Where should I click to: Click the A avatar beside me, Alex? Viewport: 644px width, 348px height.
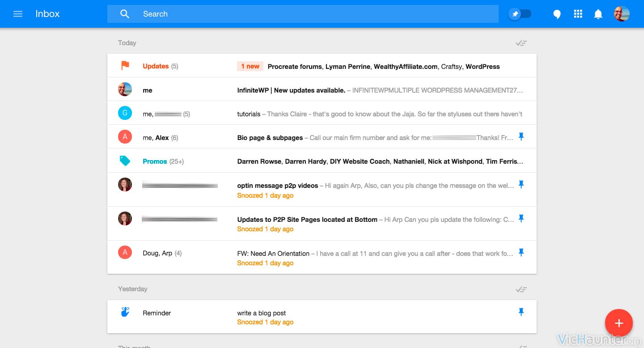[125, 137]
